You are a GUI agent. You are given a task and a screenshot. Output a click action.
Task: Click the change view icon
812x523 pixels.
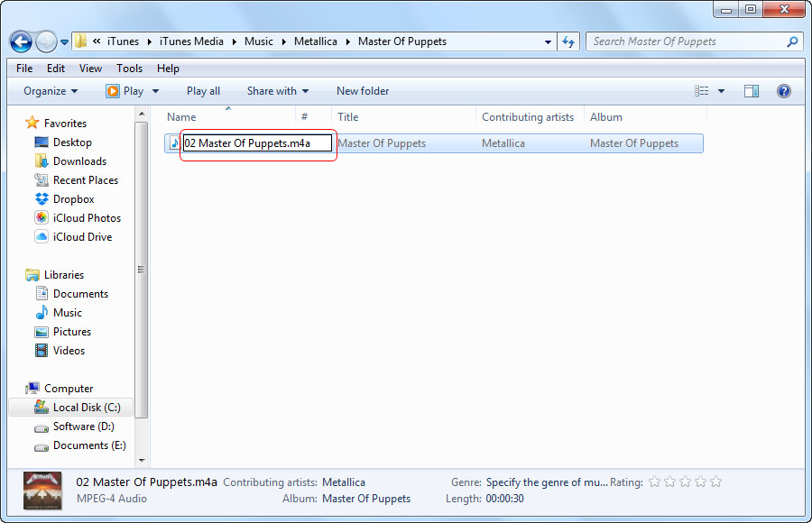point(701,91)
